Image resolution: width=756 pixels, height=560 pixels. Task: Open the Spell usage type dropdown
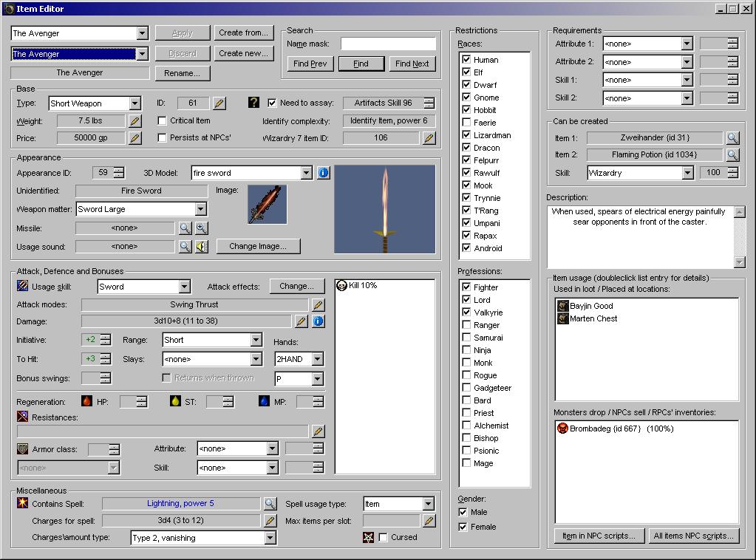pos(428,504)
